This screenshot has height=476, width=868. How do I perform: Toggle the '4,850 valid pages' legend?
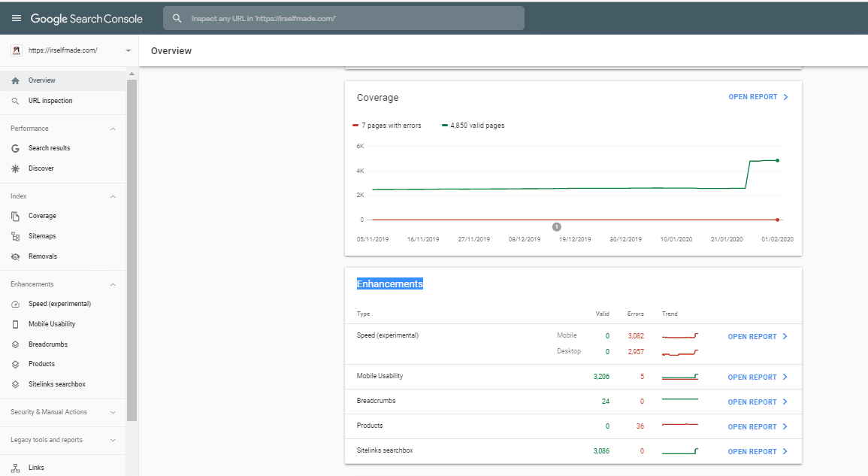click(x=473, y=126)
